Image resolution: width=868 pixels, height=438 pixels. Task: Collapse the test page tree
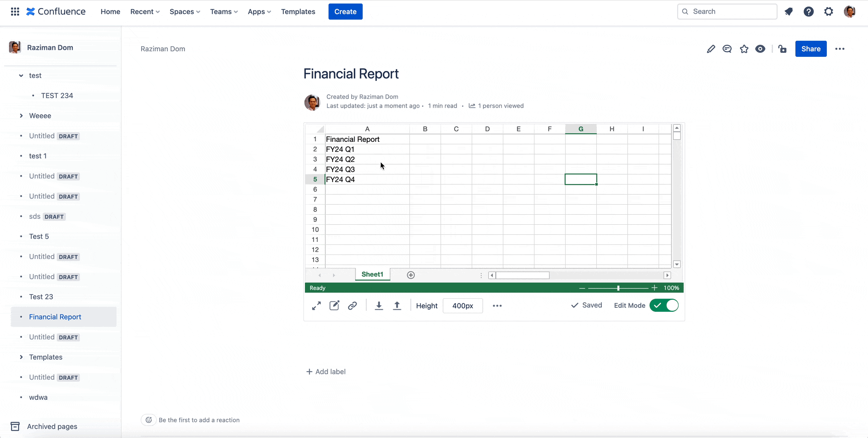point(21,75)
